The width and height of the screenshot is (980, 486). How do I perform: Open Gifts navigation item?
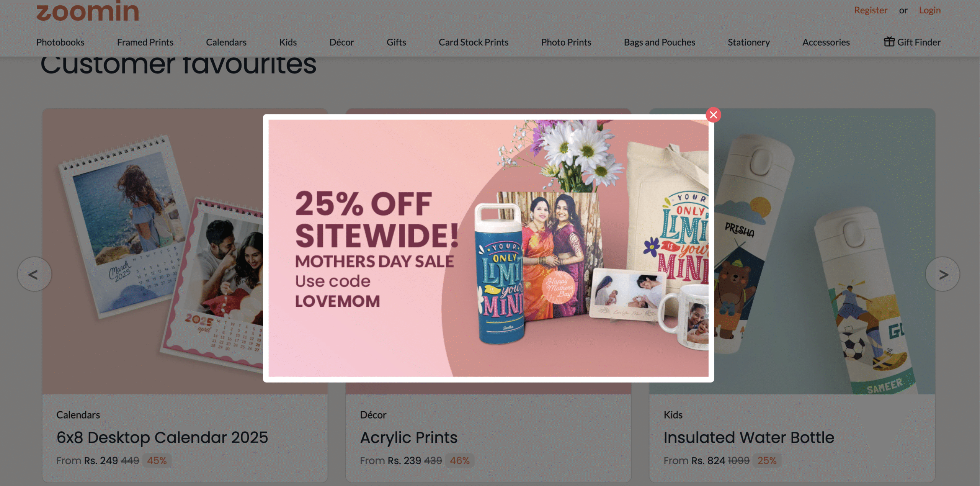[396, 42]
